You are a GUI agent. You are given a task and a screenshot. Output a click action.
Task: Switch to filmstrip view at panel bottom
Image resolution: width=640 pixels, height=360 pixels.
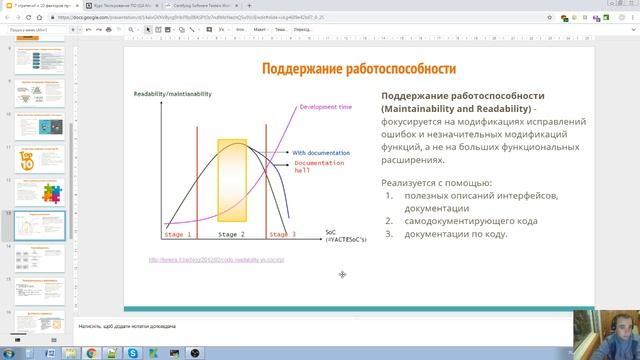(x=18, y=340)
